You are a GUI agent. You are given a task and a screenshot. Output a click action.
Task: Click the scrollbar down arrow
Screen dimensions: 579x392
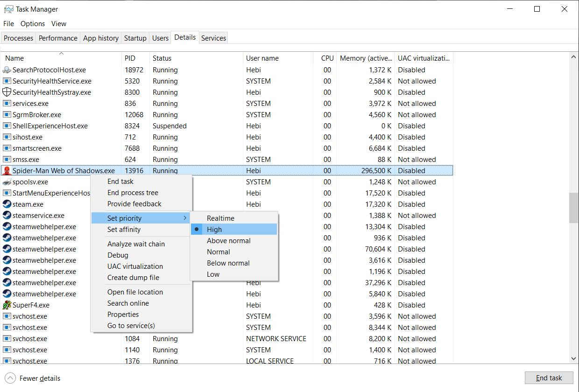(x=574, y=358)
